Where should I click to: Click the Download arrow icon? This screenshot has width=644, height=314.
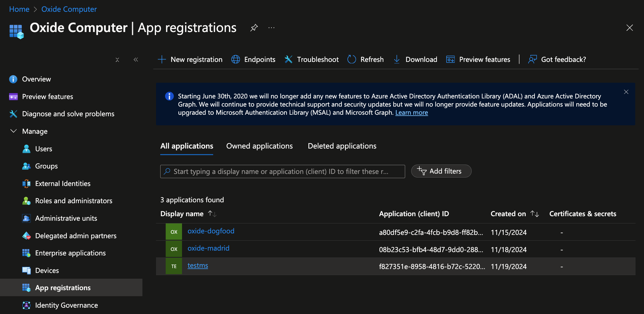(397, 59)
